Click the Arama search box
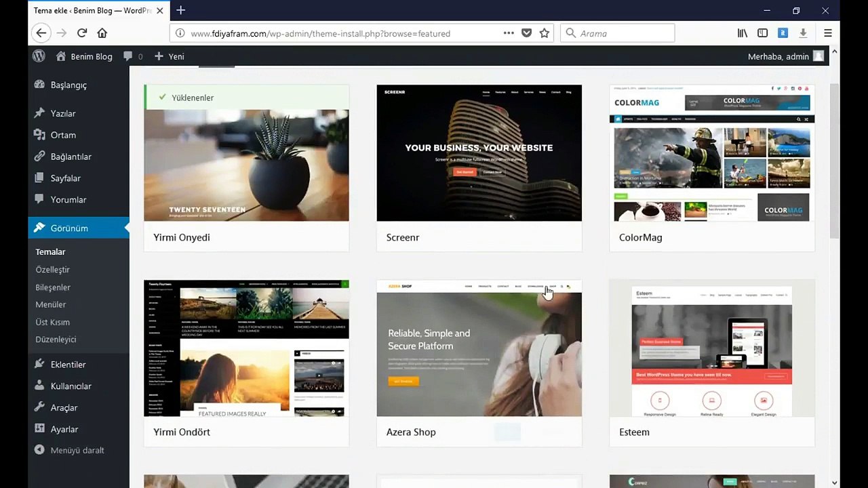The height and width of the screenshot is (488, 868). click(x=618, y=33)
